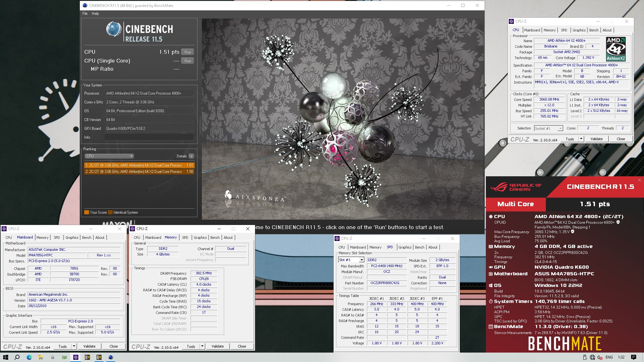Viewport: 644px width, 362px height.
Task: Click Validate button in CPU-Z Memory window
Action: coord(218,346)
